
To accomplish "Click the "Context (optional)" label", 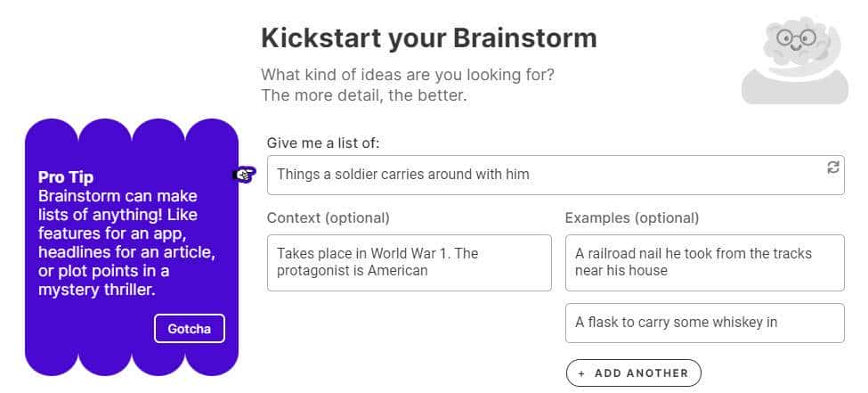I will tap(328, 217).
